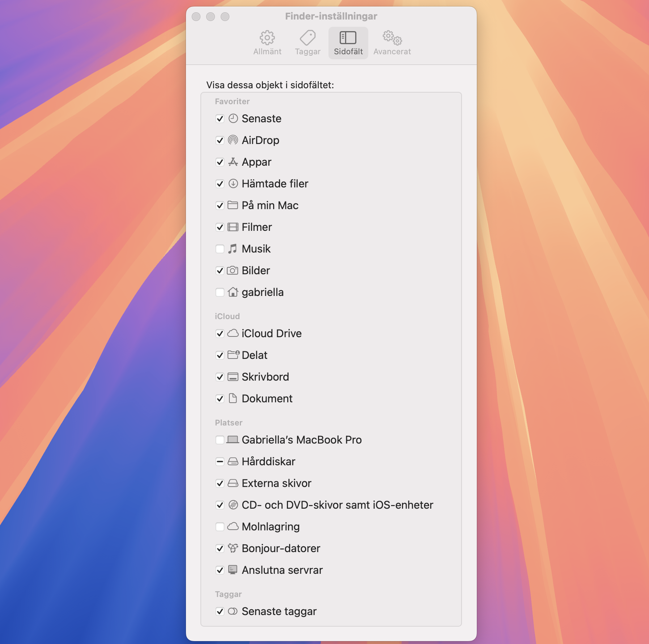Click the AirDrop radar icon
Image resolution: width=649 pixels, height=644 pixels.
pos(233,140)
